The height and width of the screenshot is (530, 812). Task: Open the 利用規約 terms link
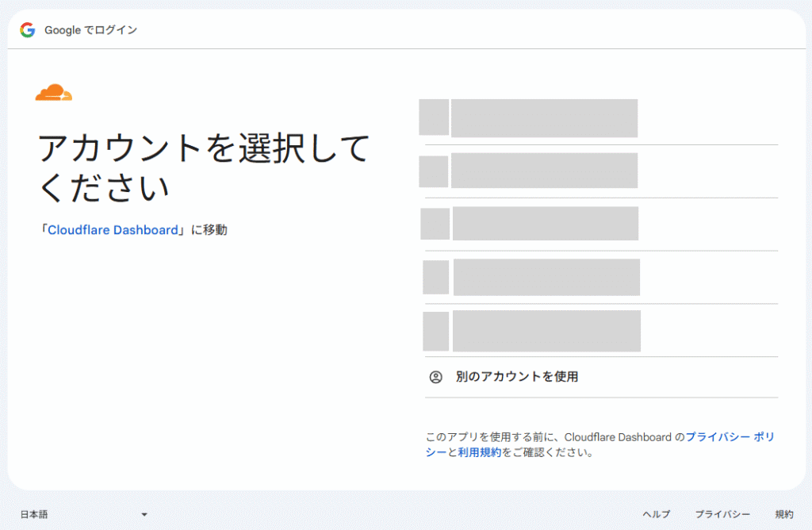(479, 452)
